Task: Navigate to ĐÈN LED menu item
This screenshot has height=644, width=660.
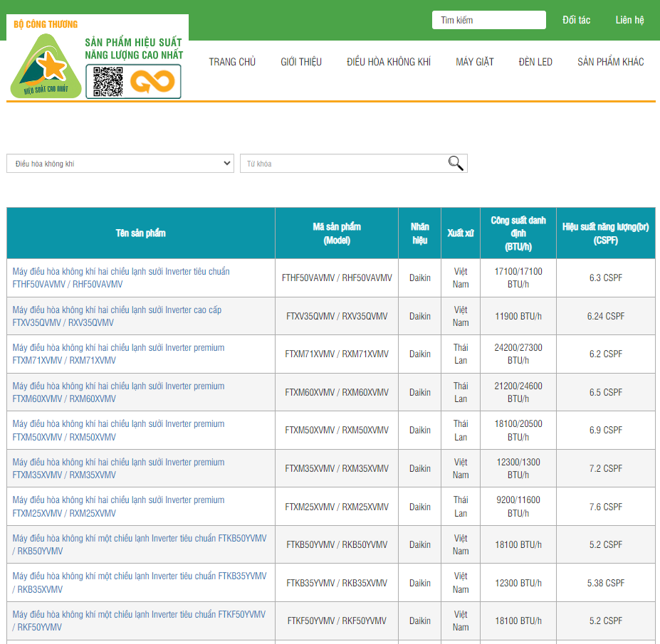Action: click(x=535, y=62)
